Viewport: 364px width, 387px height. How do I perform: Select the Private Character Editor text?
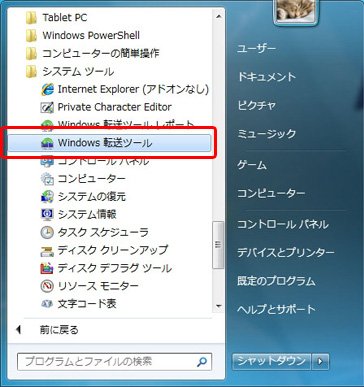coord(115,107)
